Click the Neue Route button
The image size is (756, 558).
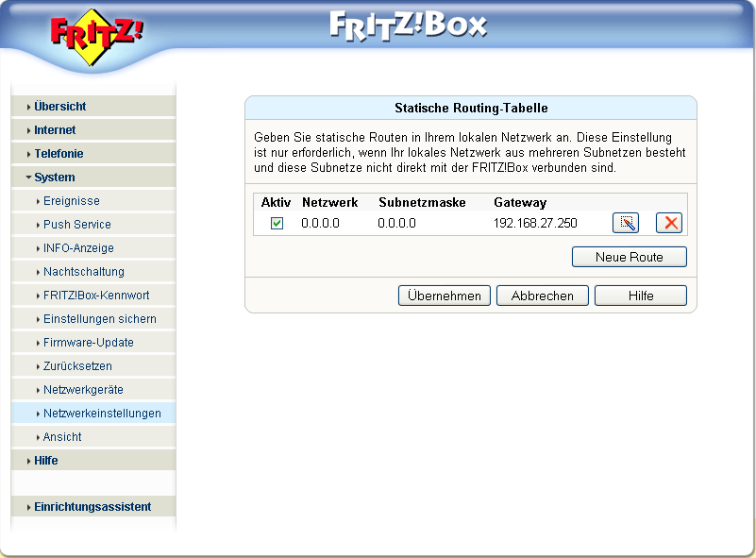click(x=630, y=257)
